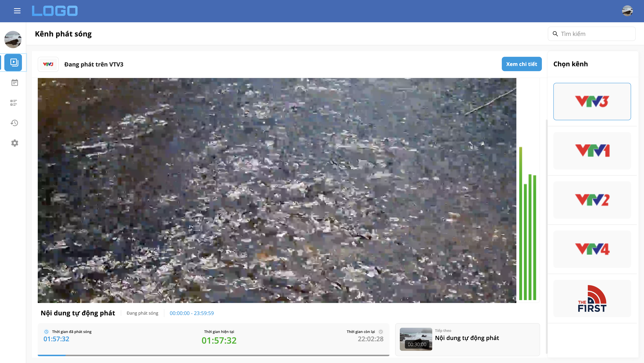Open details with 'Xem chi tiết' button
The width and height of the screenshot is (644, 363).
click(x=522, y=64)
